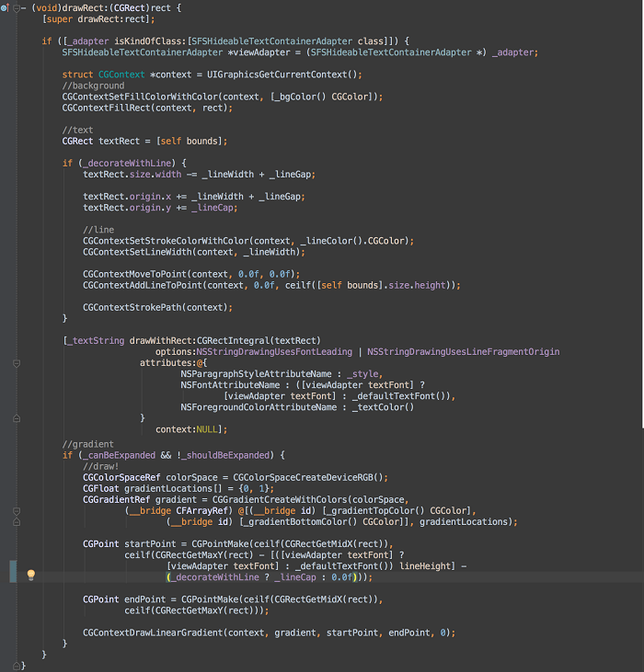Click the fold end marker at the method's final brace

(16, 665)
